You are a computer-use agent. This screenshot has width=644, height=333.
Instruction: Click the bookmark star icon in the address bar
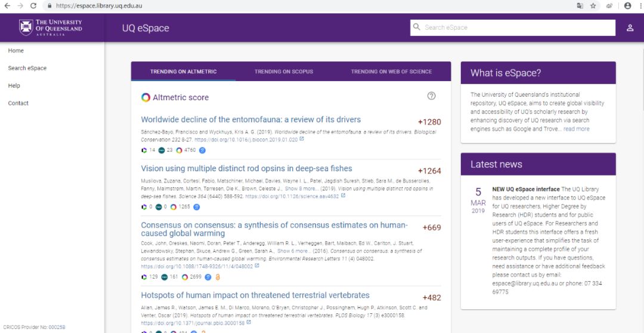(x=593, y=6)
